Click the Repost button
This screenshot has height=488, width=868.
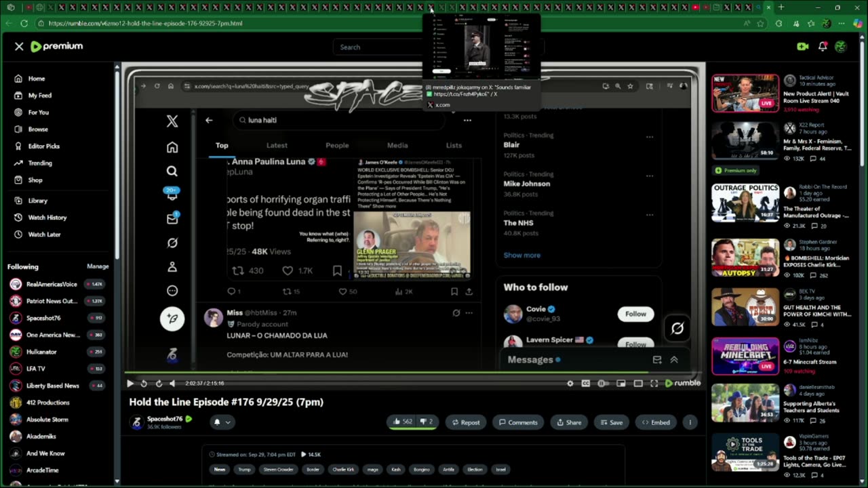pos(466,422)
